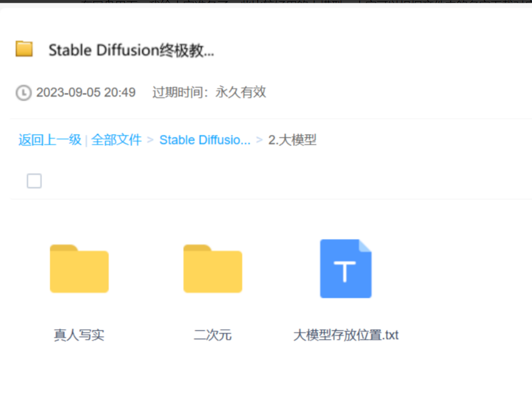The image size is (532, 404).
Task: Click the Stable Diffusion终极教... share title
Action: (x=131, y=50)
